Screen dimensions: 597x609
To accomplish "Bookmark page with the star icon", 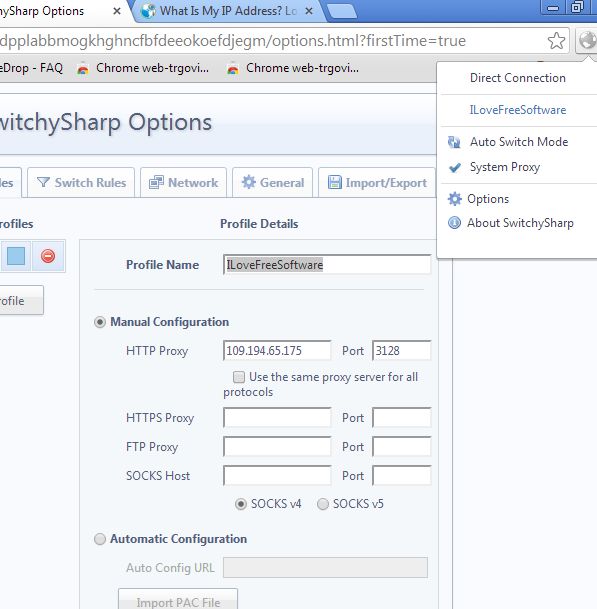I will (x=556, y=41).
